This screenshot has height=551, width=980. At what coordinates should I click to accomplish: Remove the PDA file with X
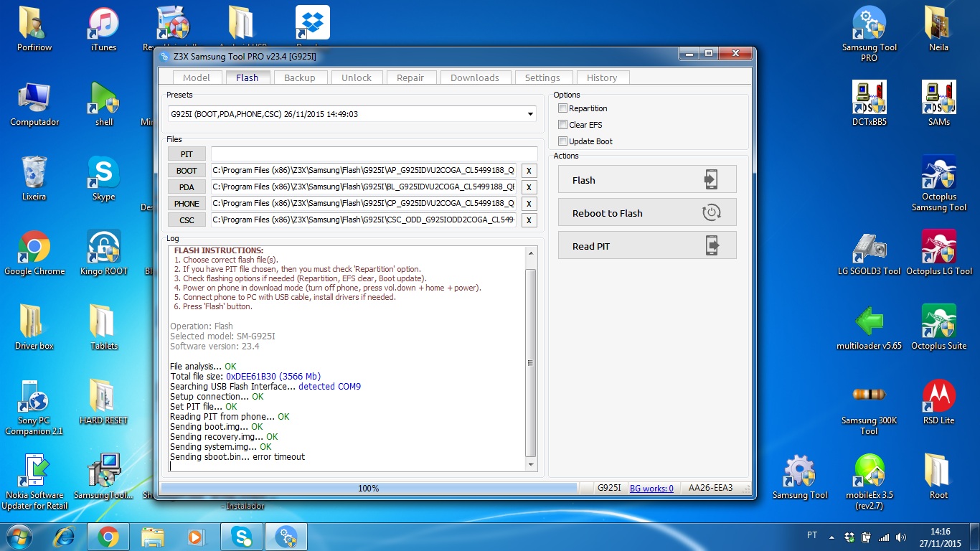tap(529, 187)
